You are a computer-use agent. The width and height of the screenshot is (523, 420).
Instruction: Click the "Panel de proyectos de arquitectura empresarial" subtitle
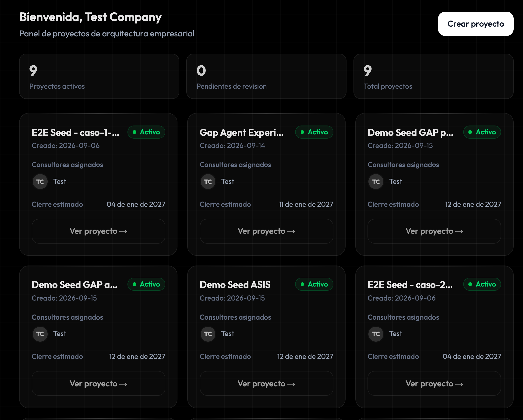[107, 34]
